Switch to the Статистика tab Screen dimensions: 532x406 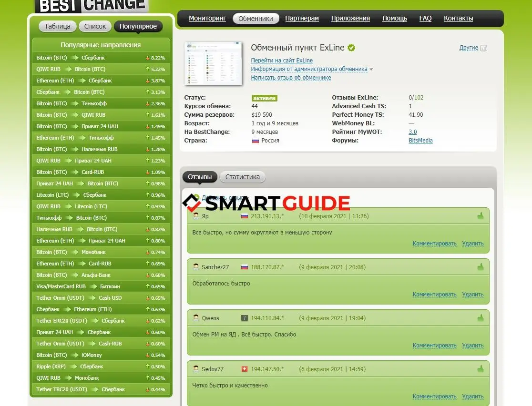coord(243,177)
